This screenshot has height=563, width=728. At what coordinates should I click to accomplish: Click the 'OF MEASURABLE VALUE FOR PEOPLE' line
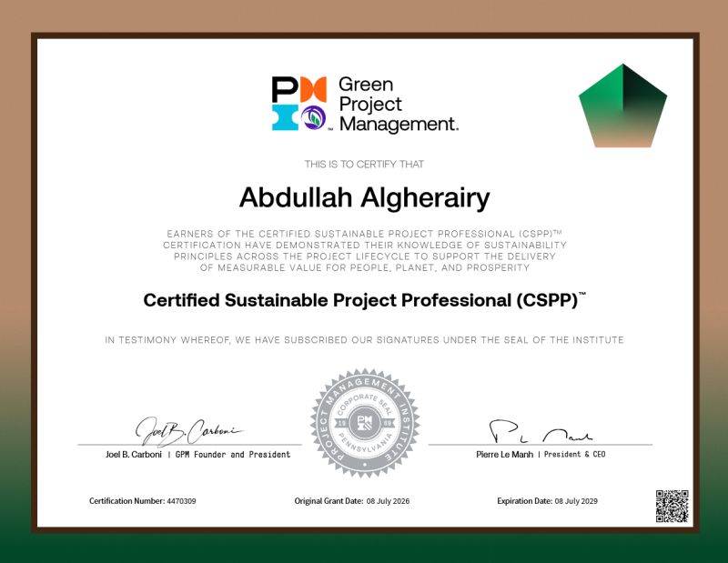coord(365,267)
